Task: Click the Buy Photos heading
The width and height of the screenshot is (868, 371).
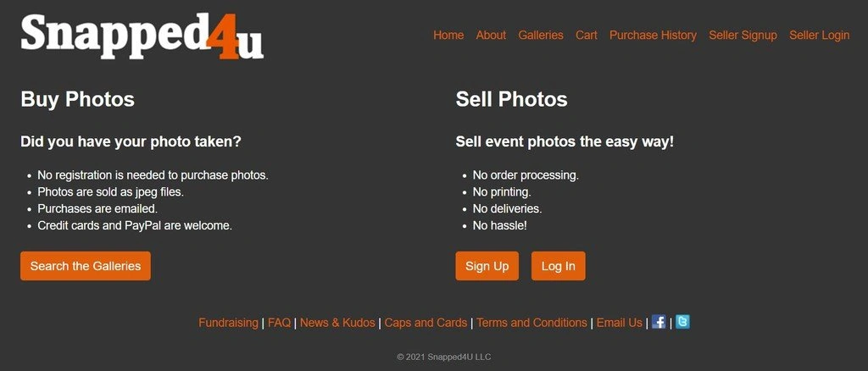Action: pos(77,99)
